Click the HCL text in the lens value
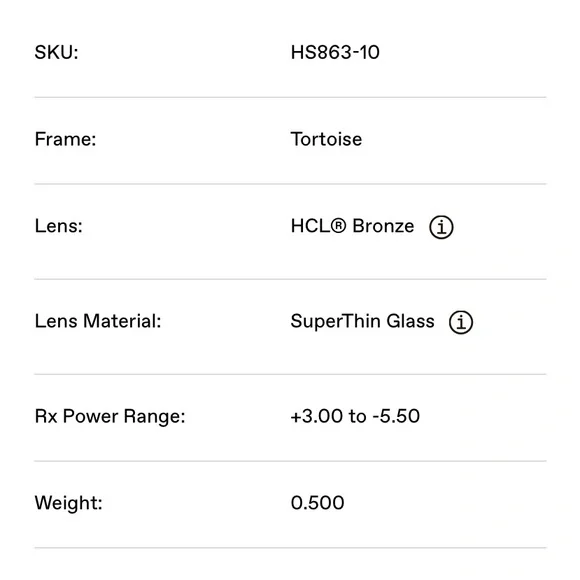This screenshot has width=580, height=580. 310,226
